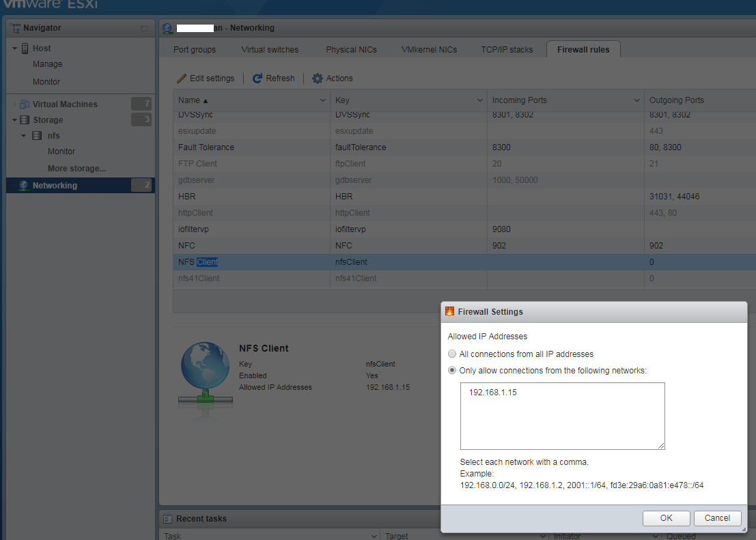Click the Networking globe icon in Navigator

(x=24, y=186)
